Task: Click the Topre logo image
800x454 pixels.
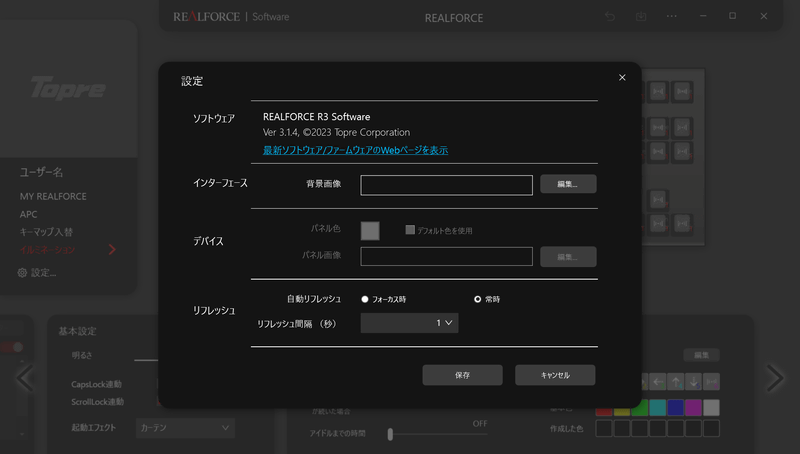Action: (x=68, y=88)
